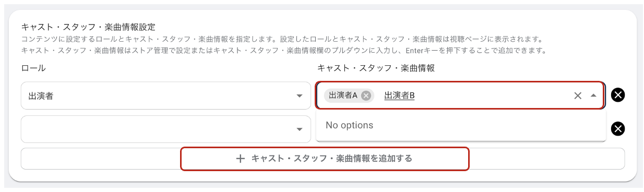Click the 出演者B text in cast input
Viewport: 644px width, 192px height.
(x=399, y=95)
